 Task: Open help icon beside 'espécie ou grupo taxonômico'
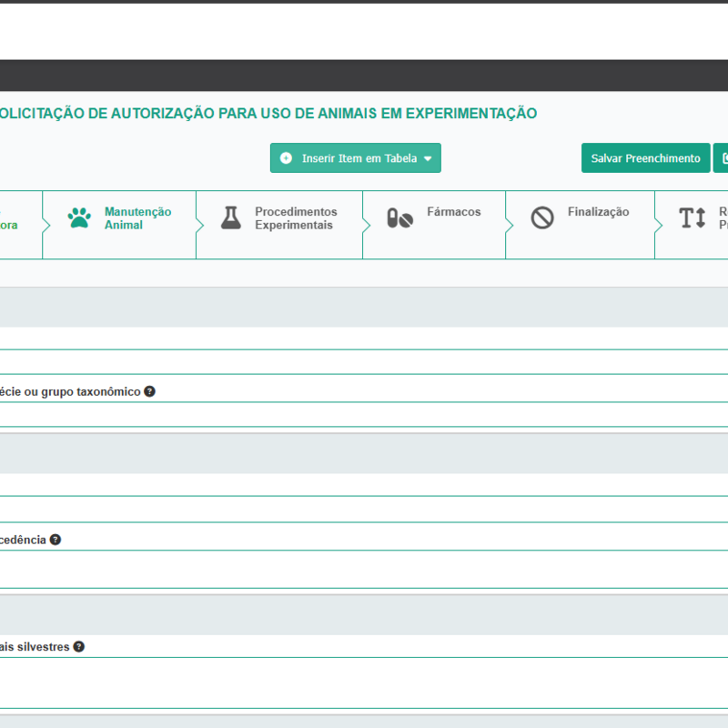(x=149, y=391)
